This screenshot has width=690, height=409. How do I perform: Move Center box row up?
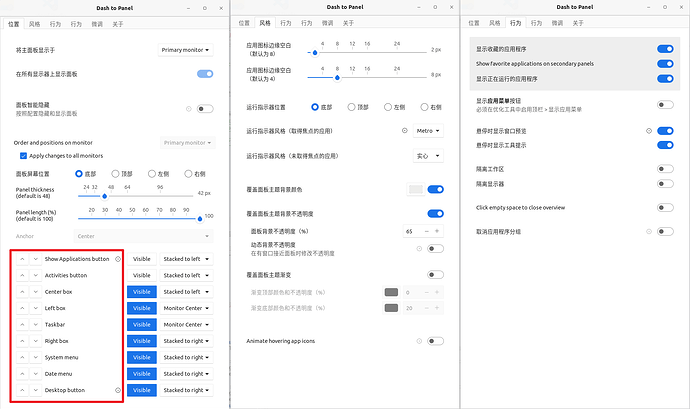point(22,291)
